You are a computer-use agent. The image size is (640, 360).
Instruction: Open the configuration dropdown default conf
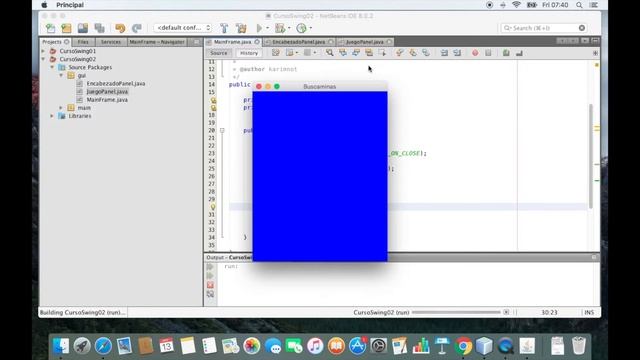coord(182,28)
